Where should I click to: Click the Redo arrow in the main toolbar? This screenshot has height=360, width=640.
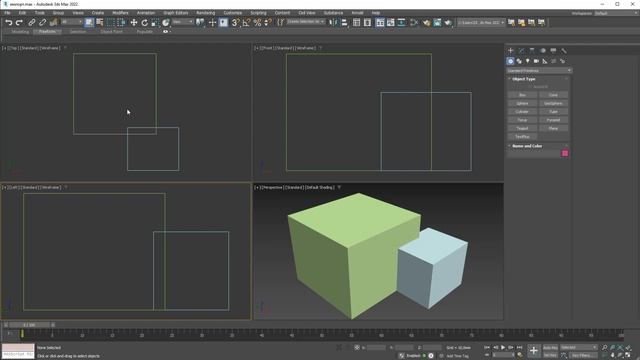[19, 22]
